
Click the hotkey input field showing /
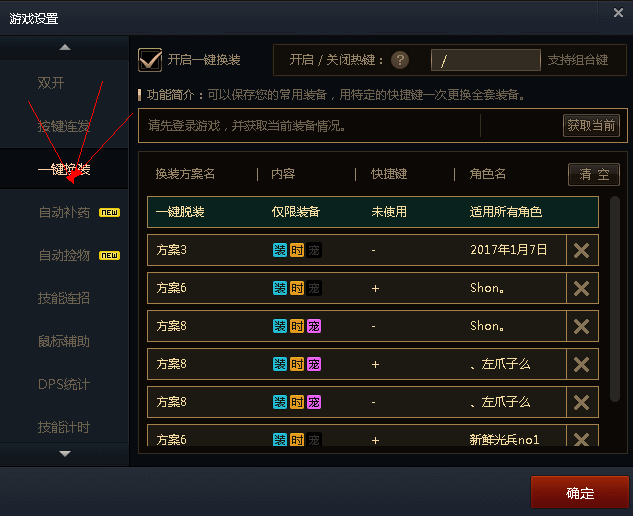(486, 60)
